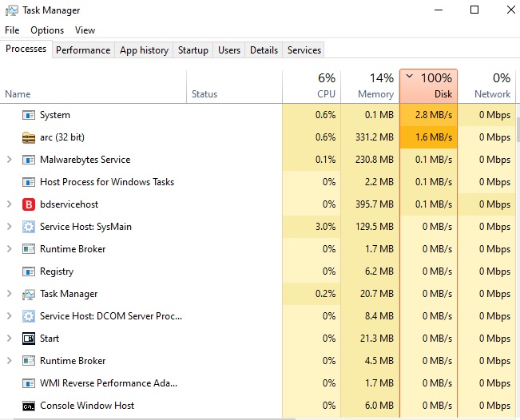Click the WMI Reverse Performance Adapter icon
Viewport: 520px width, 420px height.
click(29, 383)
